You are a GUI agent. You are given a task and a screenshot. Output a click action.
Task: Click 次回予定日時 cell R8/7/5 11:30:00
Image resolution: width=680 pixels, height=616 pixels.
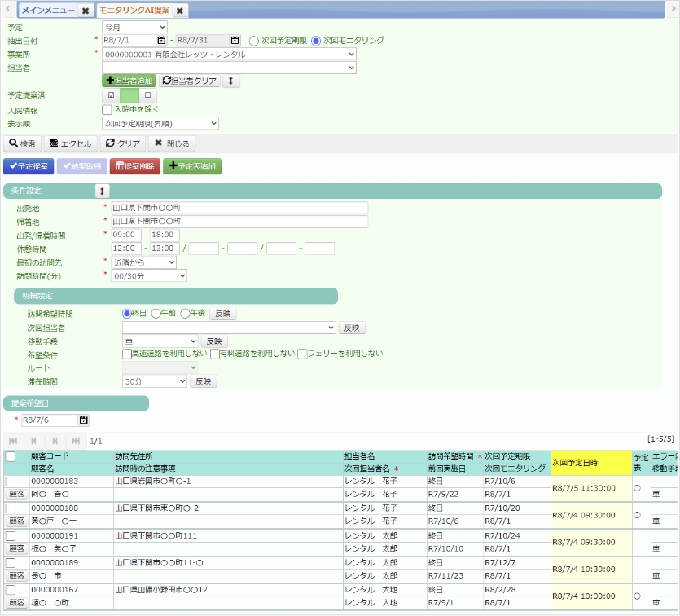(x=591, y=488)
